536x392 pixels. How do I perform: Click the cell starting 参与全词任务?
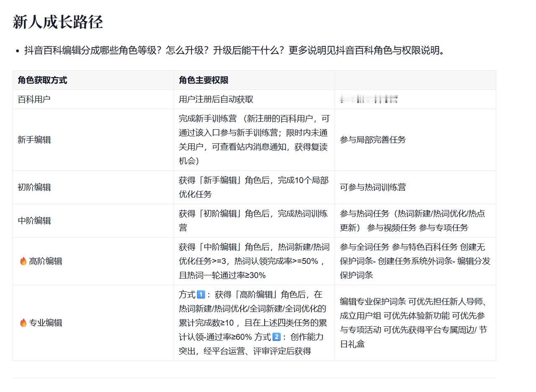415,261
